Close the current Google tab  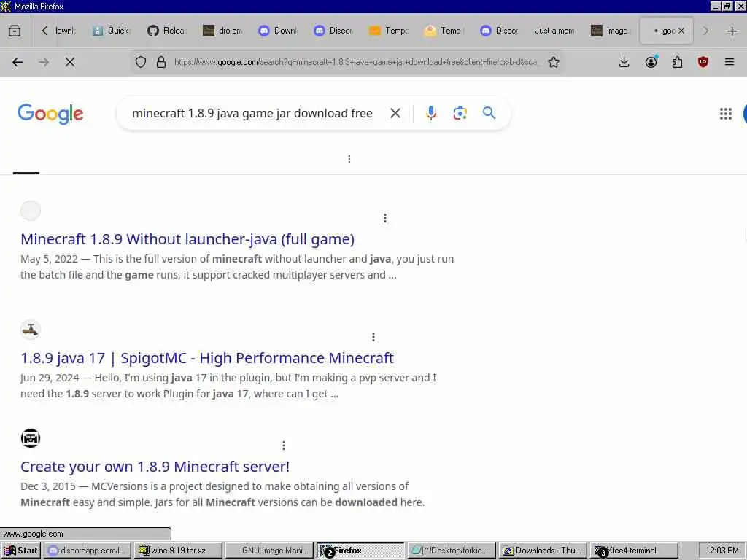coord(681,31)
